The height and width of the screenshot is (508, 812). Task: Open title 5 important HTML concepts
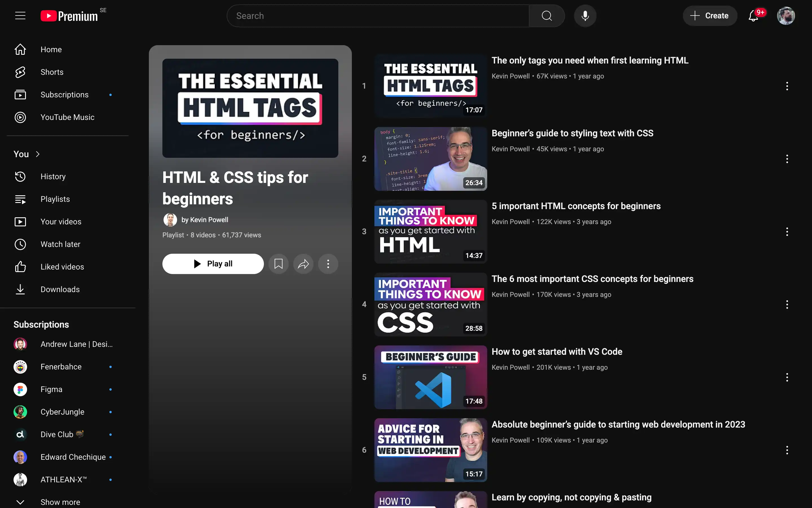[576, 206]
